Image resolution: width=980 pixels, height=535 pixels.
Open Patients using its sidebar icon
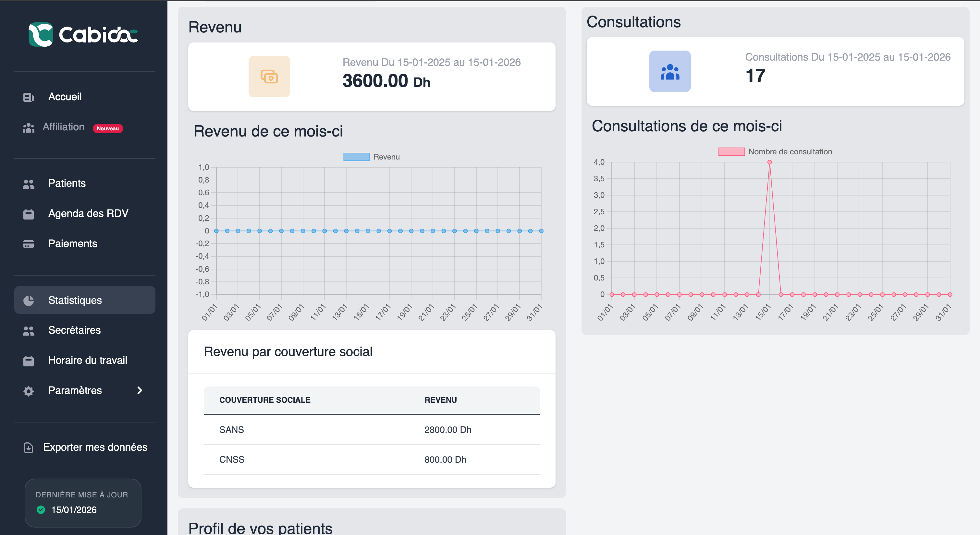click(28, 183)
